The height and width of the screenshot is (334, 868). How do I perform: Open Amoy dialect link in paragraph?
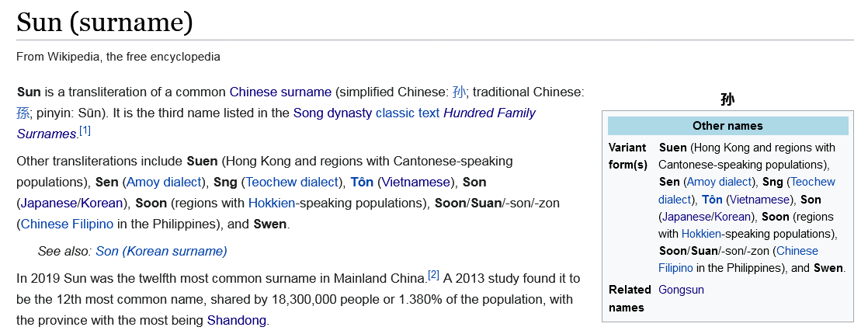(x=165, y=183)
